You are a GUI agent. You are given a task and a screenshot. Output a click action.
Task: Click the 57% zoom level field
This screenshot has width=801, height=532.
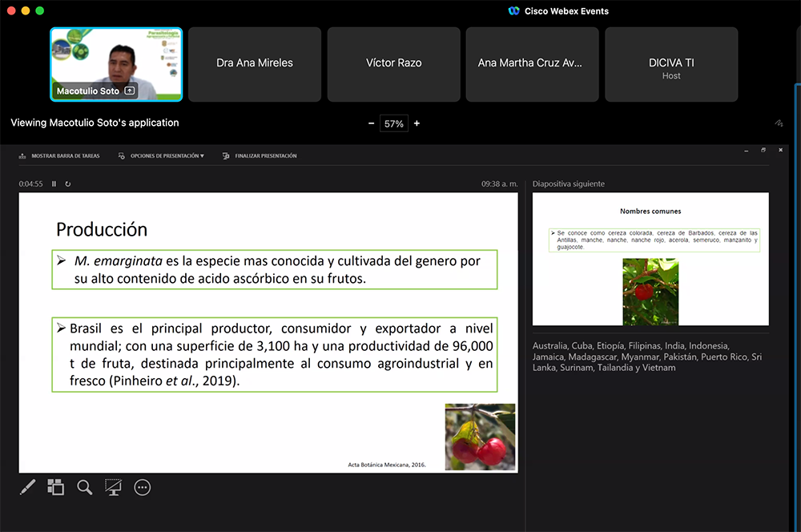click(393, 123)
